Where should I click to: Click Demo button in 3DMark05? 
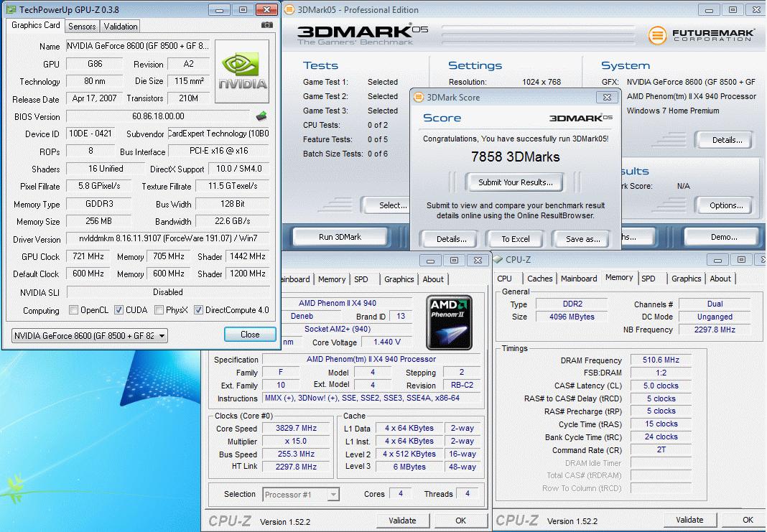click(724, 237)
